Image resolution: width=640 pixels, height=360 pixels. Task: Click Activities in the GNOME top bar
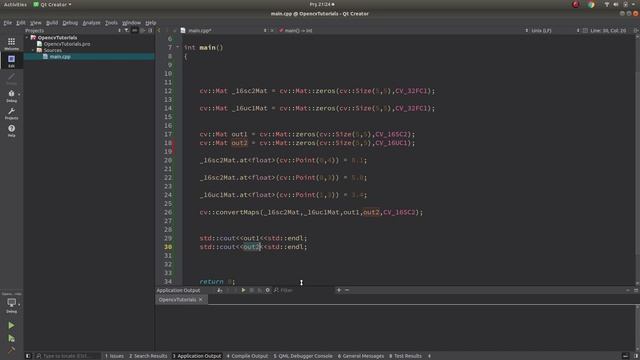click(15, 4)
